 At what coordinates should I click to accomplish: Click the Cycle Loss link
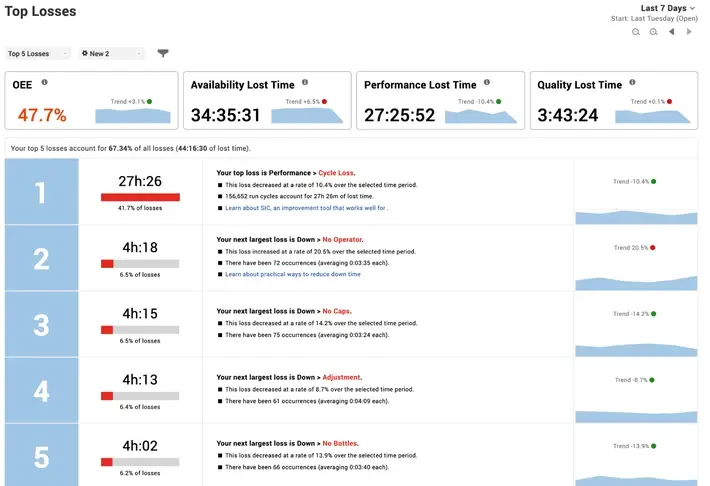tap(336, 173)
